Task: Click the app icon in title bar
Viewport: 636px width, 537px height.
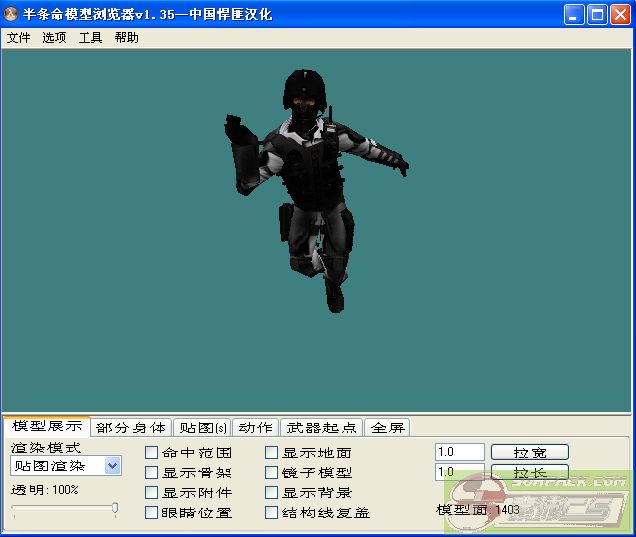Action: (x=11, y=14)
